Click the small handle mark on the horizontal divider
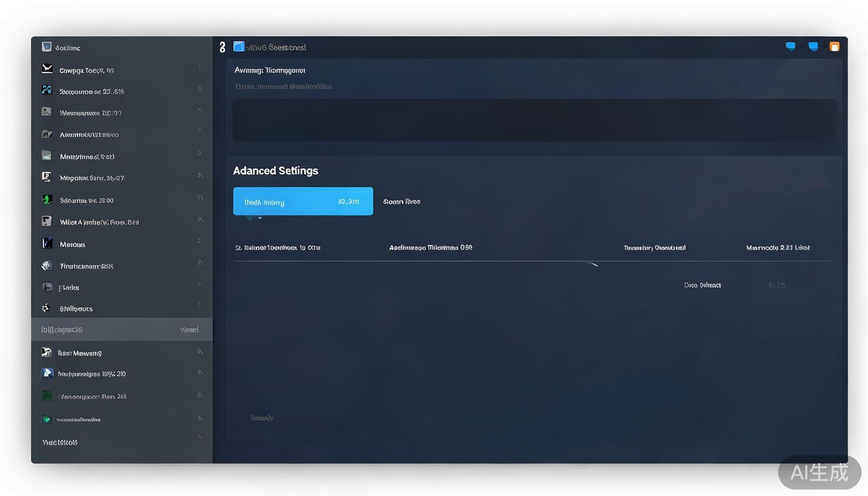The image size is (868, 496). (592, 263)
